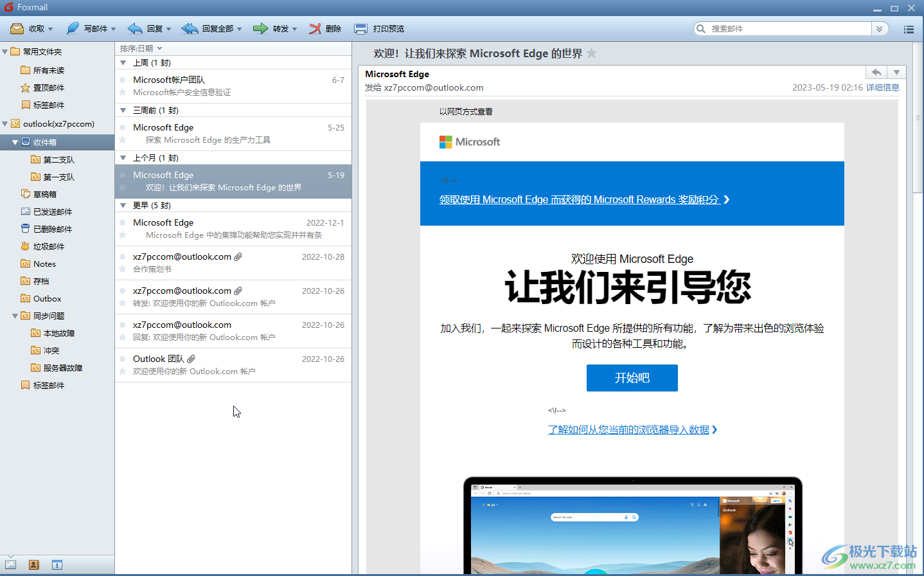Star the opened email subject
This screenshot has height=576, width=924.
(592, 53)
